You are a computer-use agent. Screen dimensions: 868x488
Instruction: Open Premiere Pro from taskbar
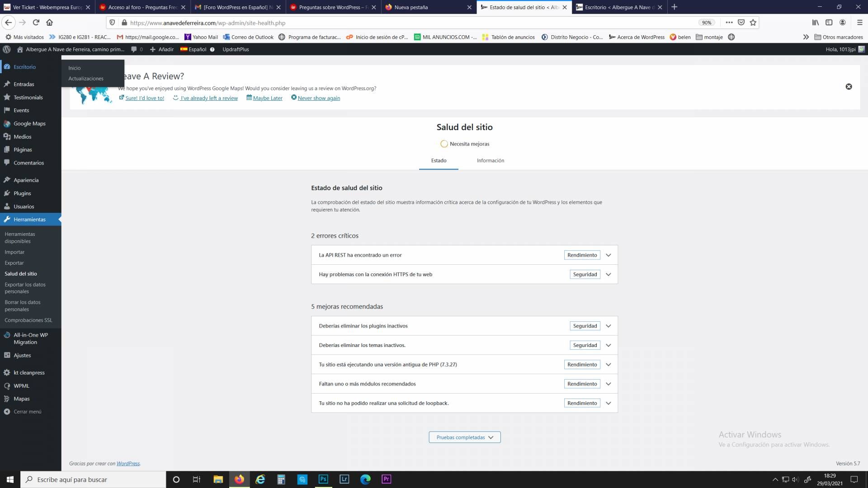pos(387,479)
